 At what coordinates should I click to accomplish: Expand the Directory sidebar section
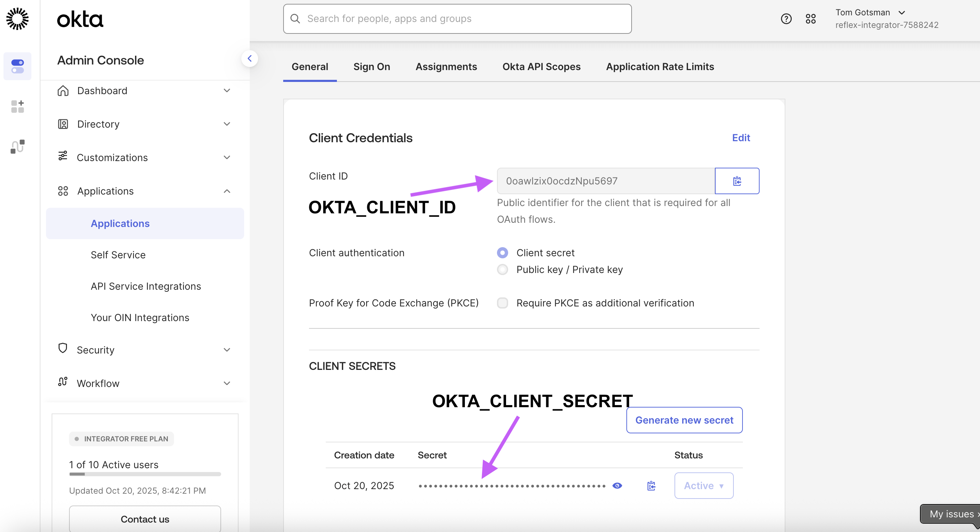(145, 124)
